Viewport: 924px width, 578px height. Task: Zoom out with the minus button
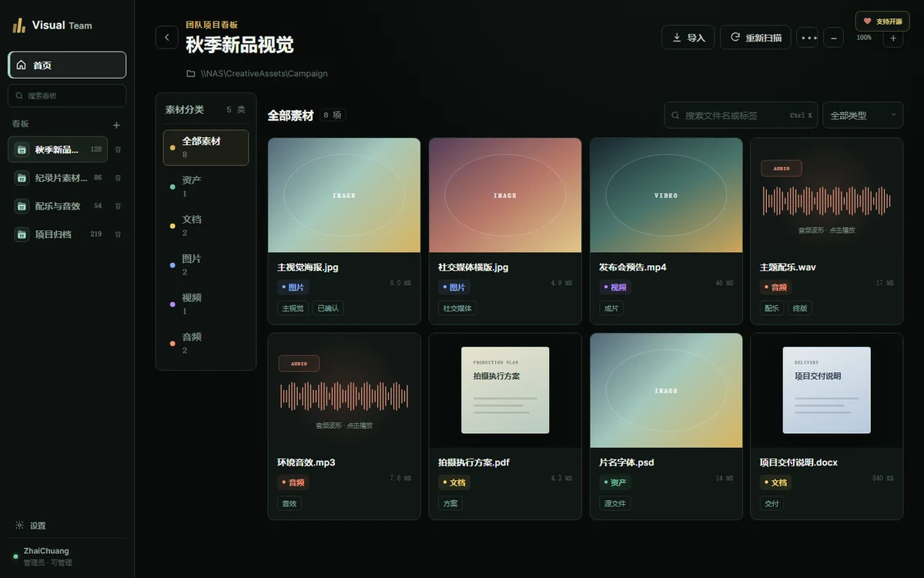(833, 37)
